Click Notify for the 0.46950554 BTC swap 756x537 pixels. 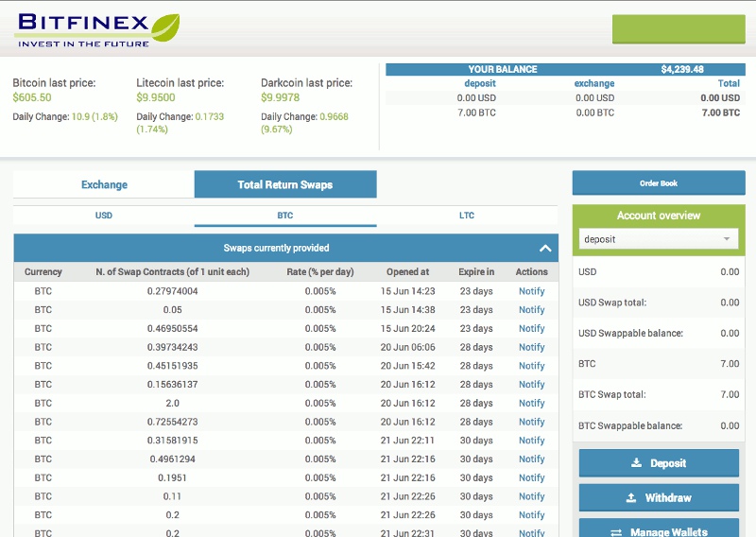531,329
